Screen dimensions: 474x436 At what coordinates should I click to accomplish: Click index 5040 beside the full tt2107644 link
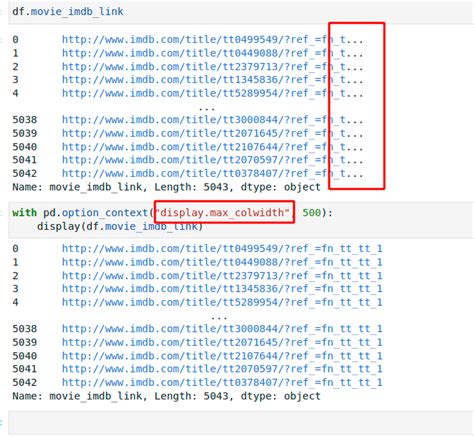[25, 356]
